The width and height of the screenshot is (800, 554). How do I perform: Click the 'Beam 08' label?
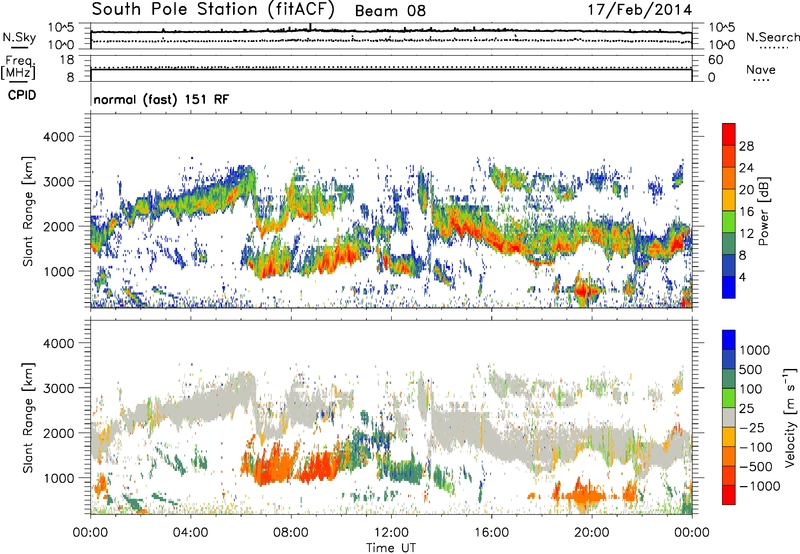click(x=390, y=11)
